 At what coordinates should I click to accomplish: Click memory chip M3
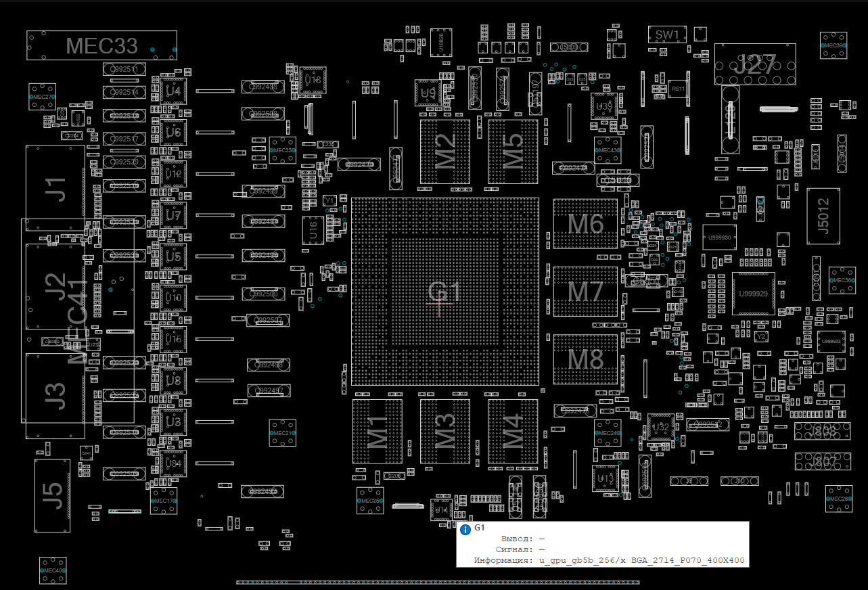(x=444, y=431)
